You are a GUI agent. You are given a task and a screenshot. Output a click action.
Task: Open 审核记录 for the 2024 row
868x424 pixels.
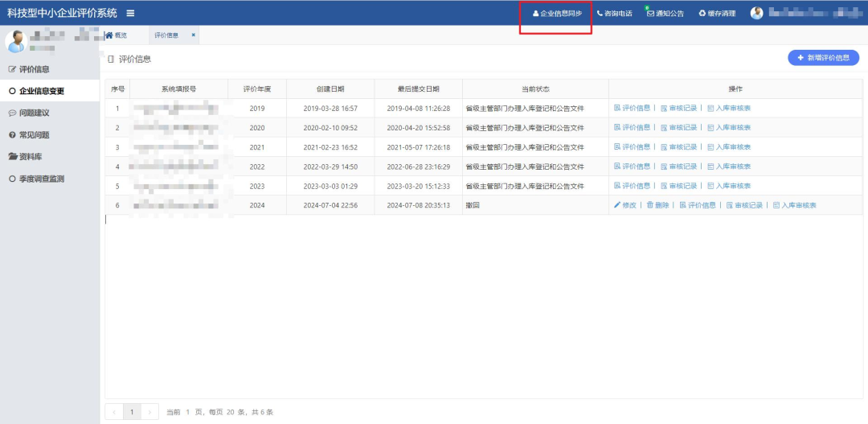(x=744, y=205)
